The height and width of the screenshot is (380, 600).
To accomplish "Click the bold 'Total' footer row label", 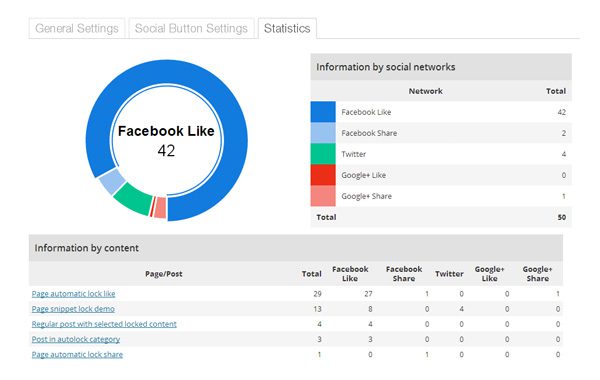I will pyautogui.click(x=326, y=217).
